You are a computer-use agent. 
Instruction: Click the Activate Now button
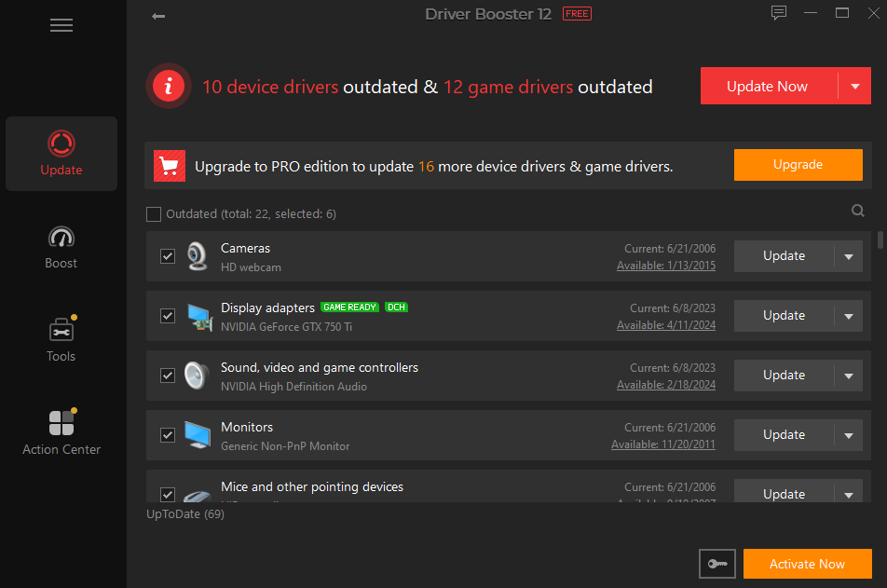[807, 564]
